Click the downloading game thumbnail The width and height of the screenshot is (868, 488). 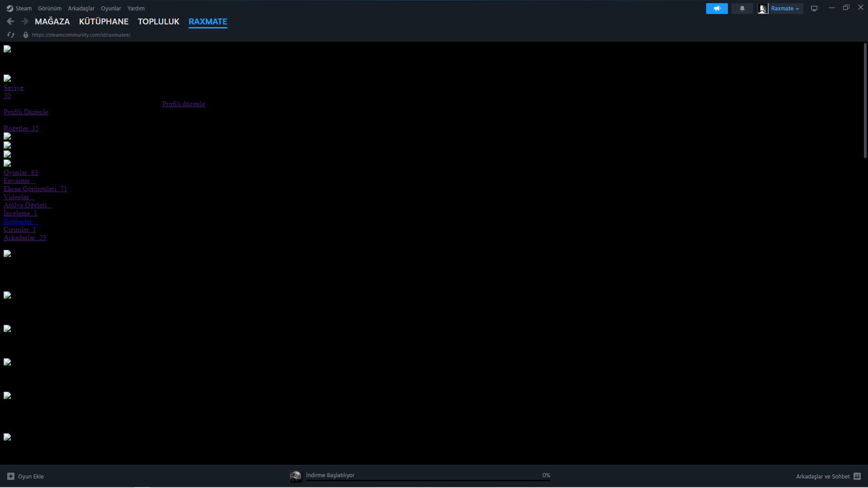(x=296, y=476)
